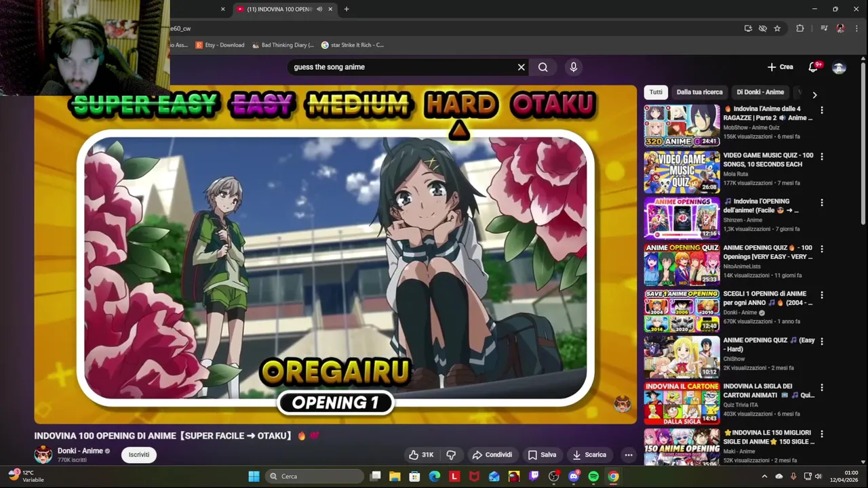Click the page scrollbar thumb

point(863,142)
